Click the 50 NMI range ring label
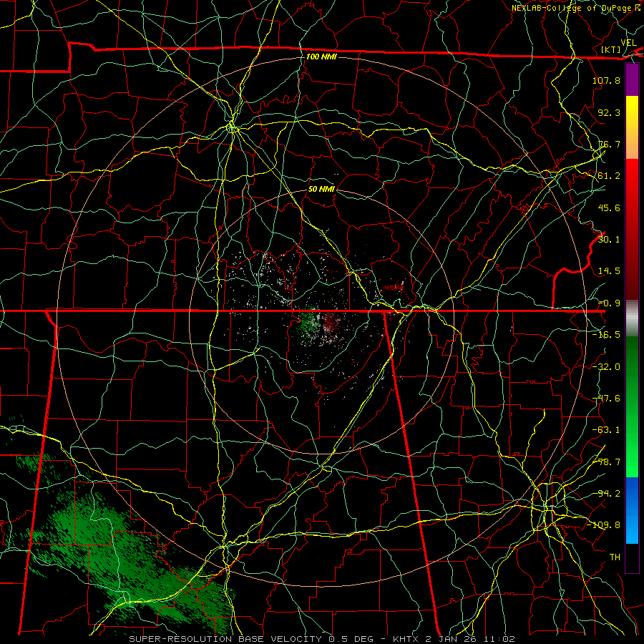Viewport: 644px width, 644px height. click(321, 189)
